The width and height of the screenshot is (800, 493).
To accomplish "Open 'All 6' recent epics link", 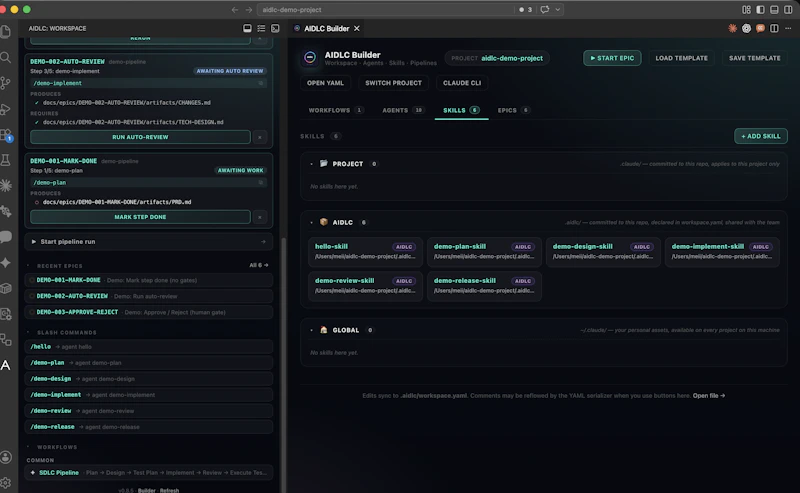I will click(259, 265).
